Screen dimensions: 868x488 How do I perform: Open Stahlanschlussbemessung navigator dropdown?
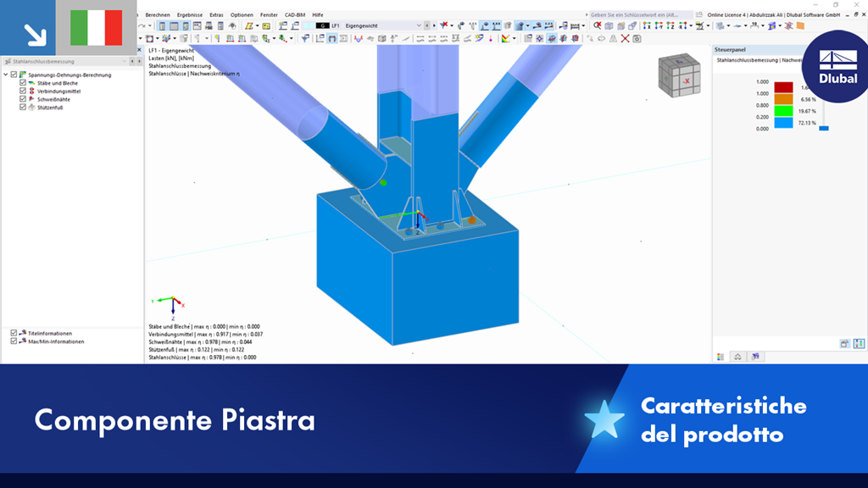pyautogui.click(x=124, y=61)
